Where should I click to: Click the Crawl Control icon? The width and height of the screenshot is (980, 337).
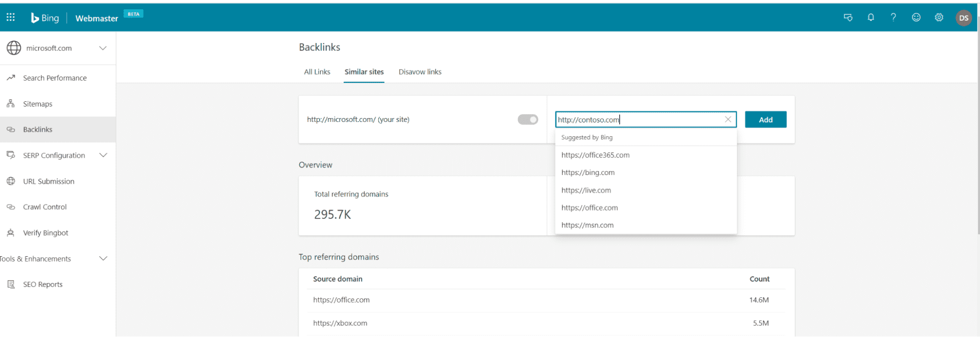point(11,207)
